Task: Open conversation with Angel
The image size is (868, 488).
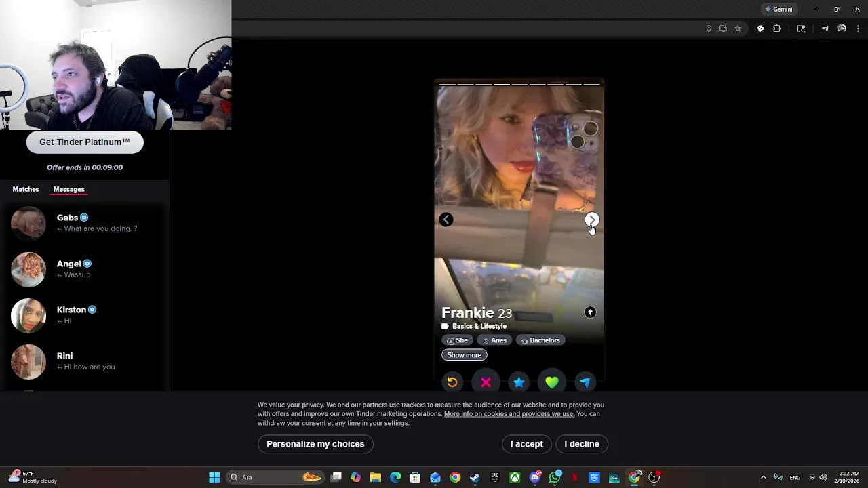Action: (85, 269)
